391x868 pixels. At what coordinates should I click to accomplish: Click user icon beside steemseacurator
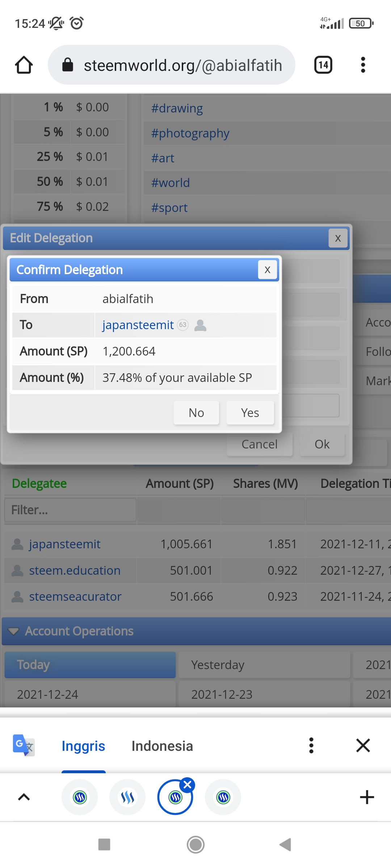(17, 596)
